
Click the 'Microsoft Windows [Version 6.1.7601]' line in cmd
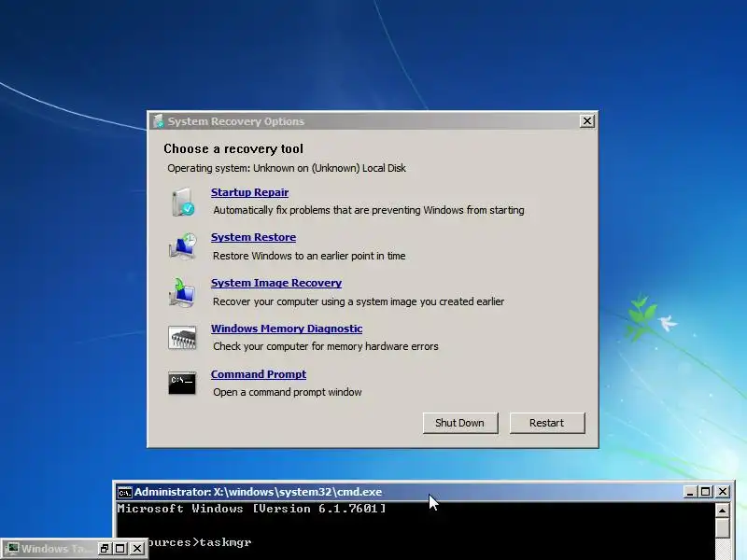click(x=251, y=509)
